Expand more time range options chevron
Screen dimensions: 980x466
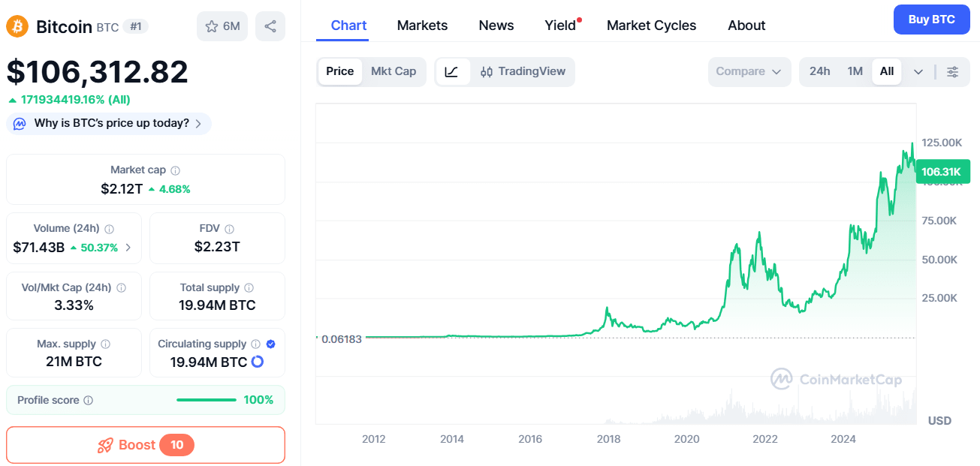coord(918,72)
